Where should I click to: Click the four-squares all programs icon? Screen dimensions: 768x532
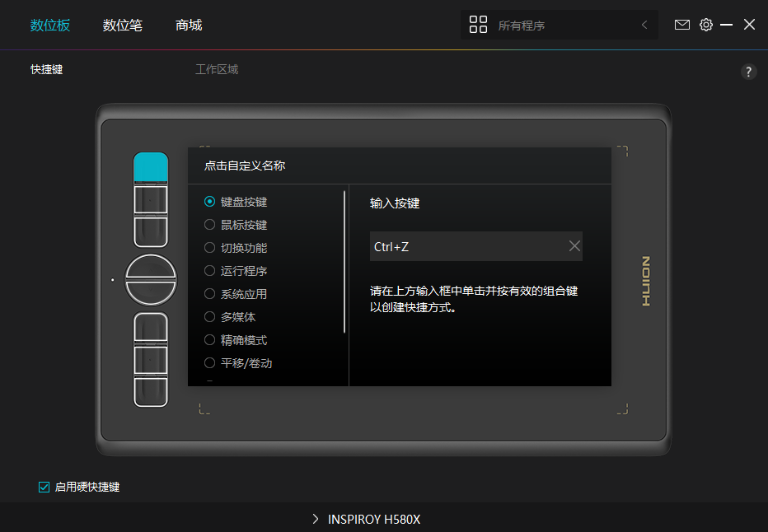click(x=478, y=25)
